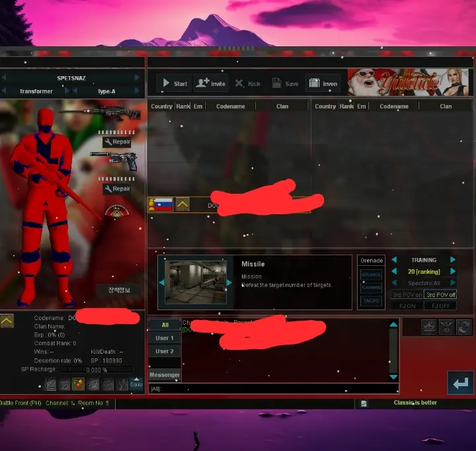Go to previous map arrow
The image size is (476, 451).
pyautogui.click(x=161, y=283)
